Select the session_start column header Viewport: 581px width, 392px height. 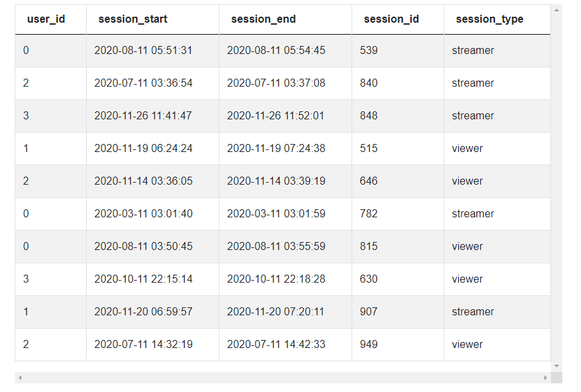tap(133, 19)
